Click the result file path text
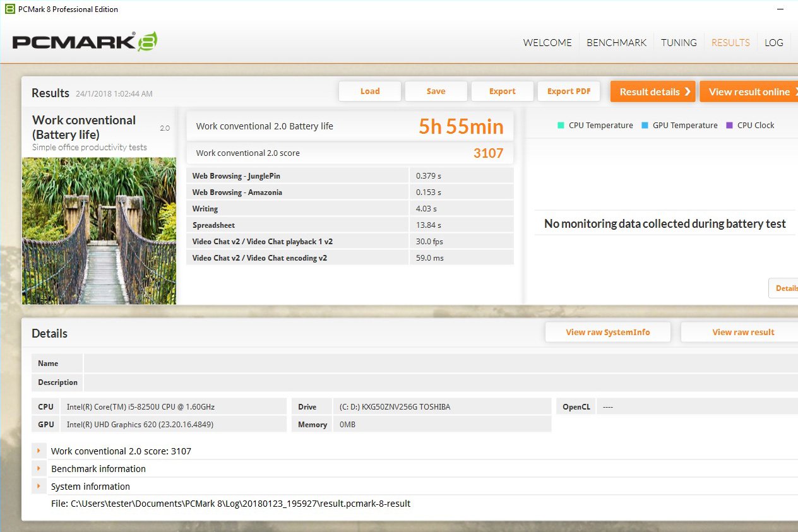The width and height of the screenshot is (798, 532). tap(230, 504)
